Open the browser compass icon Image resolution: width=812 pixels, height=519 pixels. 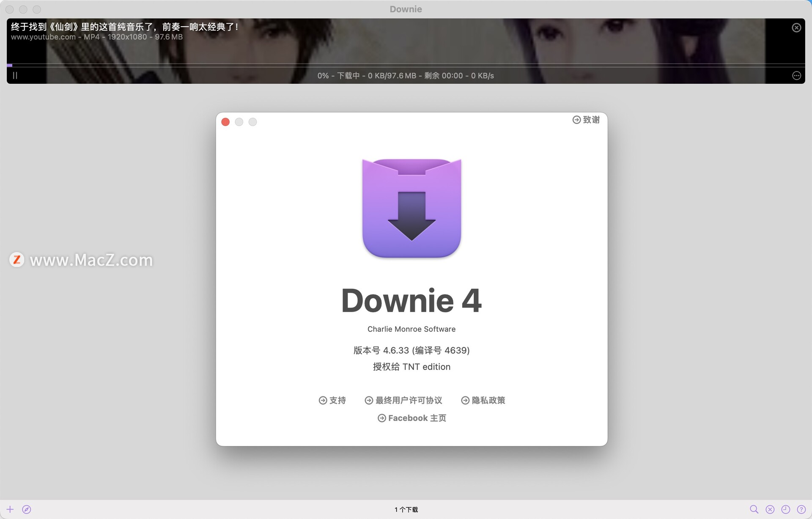(x=27, y=509)
